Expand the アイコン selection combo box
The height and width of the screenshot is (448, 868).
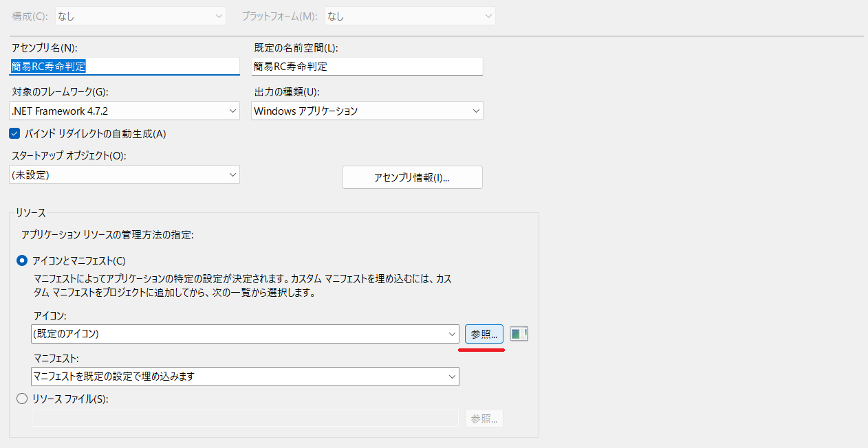245,334
